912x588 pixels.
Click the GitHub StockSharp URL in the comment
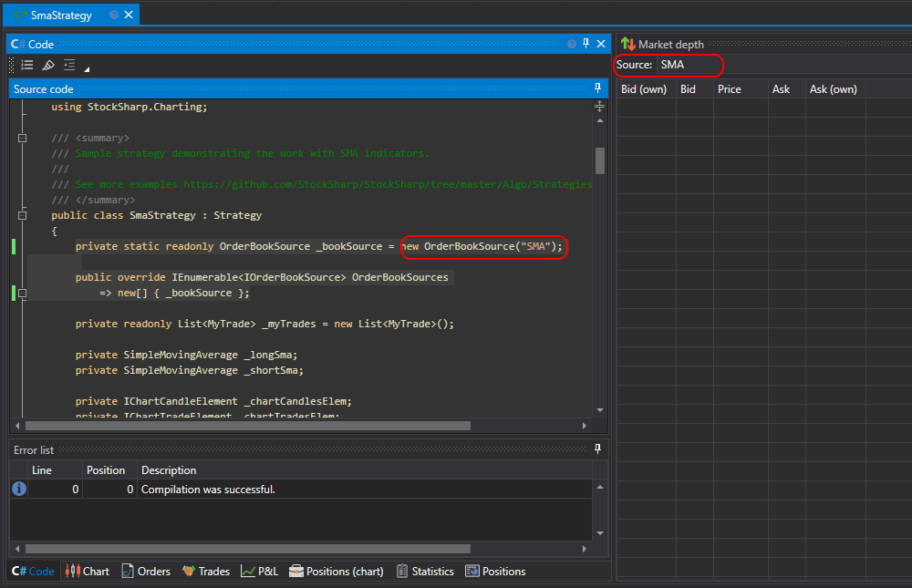click(x=388, y=184)
